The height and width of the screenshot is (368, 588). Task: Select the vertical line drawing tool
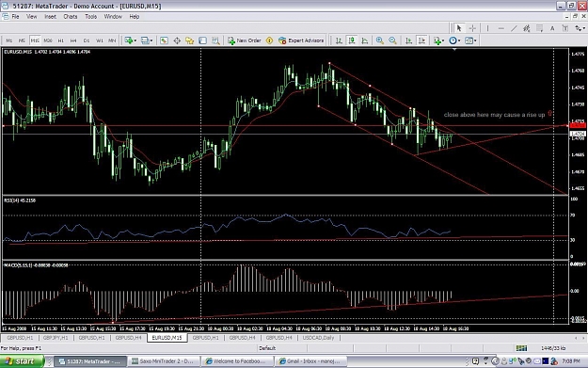coord(487,28)
